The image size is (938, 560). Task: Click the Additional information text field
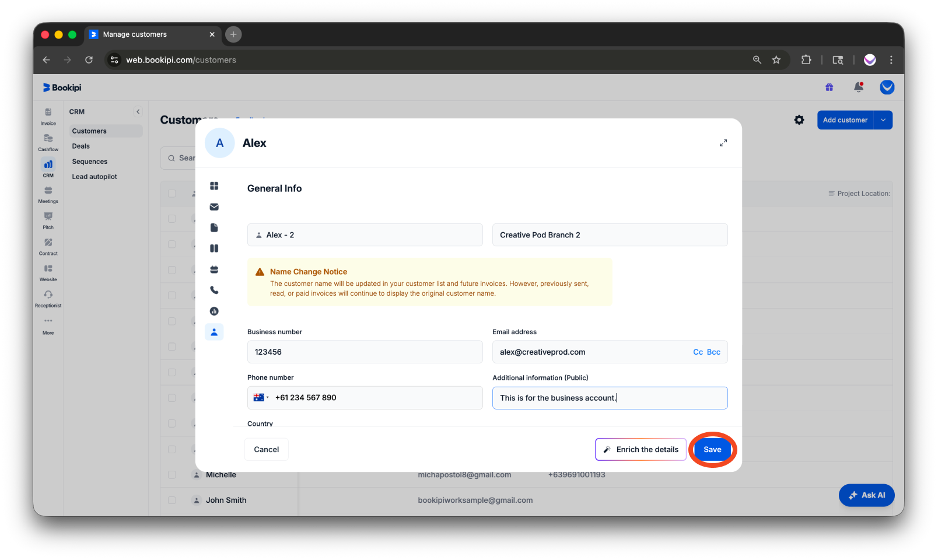point(610,398)
